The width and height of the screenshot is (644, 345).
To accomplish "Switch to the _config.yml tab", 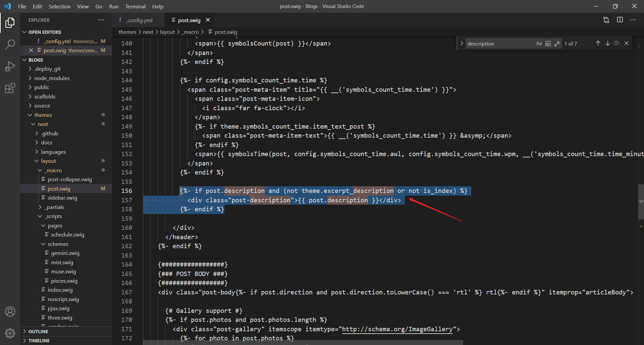I will click(x=138, y=20).
